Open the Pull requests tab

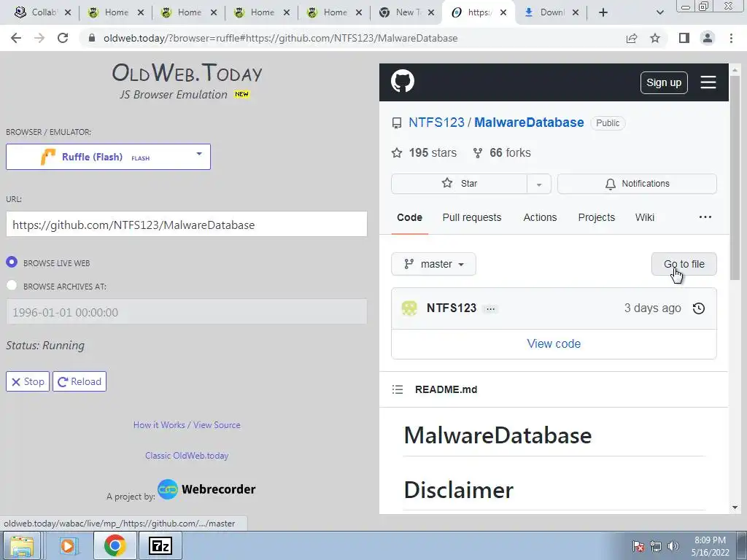(472, 217)
